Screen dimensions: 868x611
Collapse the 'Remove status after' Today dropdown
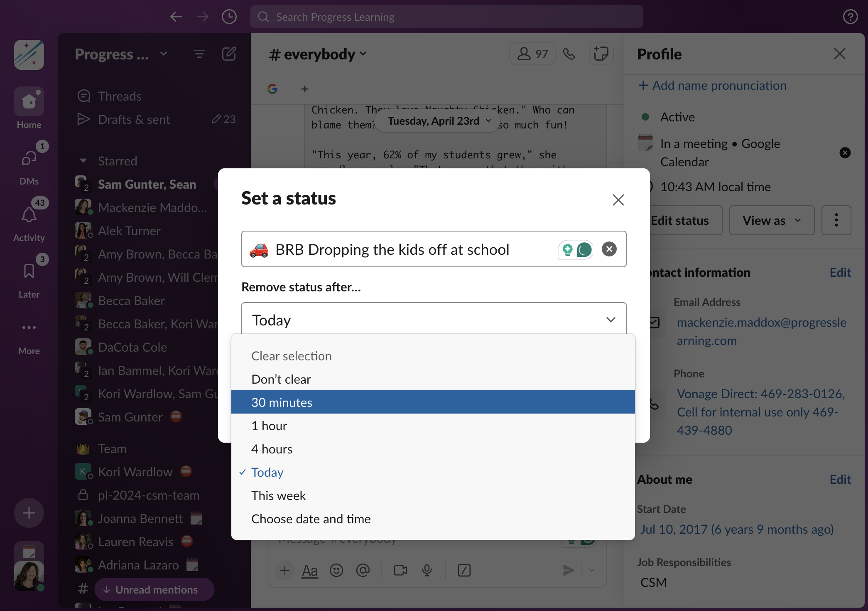[x=434, y=319]
